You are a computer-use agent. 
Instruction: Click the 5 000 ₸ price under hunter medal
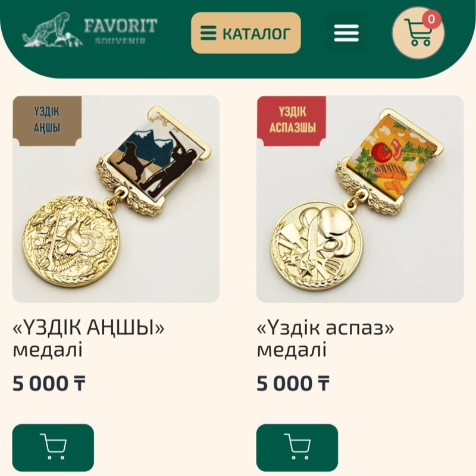49,383
